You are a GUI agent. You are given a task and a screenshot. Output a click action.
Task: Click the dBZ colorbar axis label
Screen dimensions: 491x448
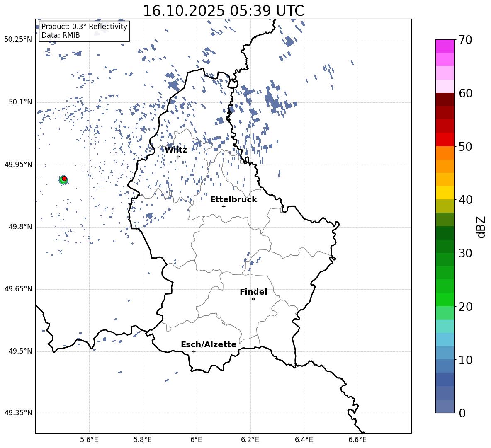pyautogui.click(x=481, y=227)
